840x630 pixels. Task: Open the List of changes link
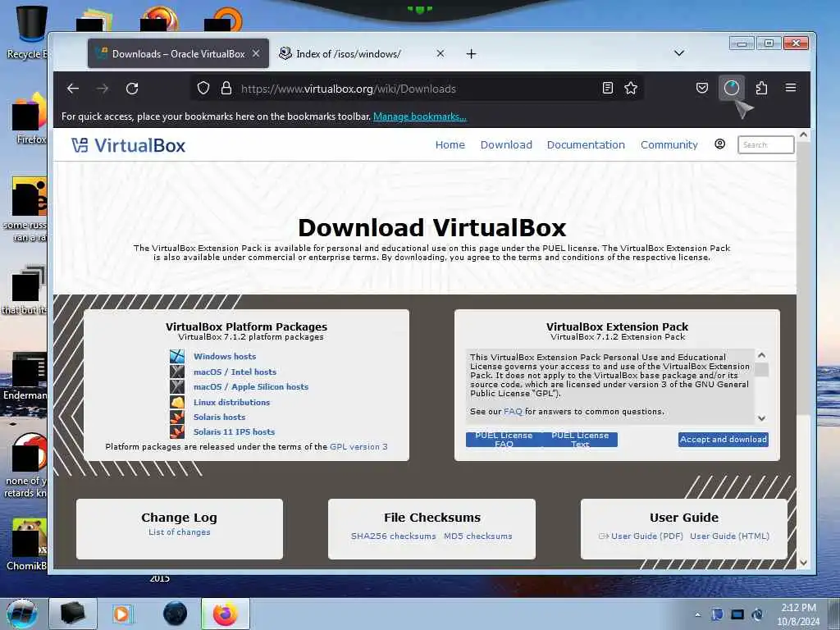tap(180, 532)
